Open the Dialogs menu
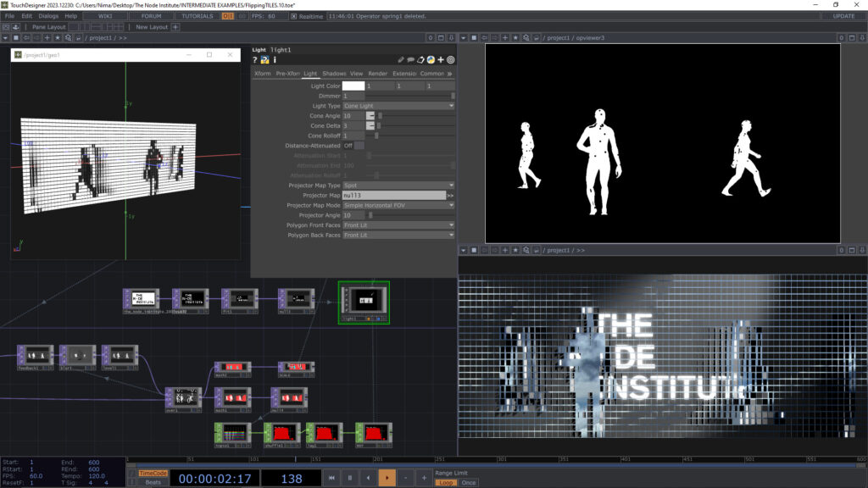This screenshot has height=488, width=868. click(48, 16)
